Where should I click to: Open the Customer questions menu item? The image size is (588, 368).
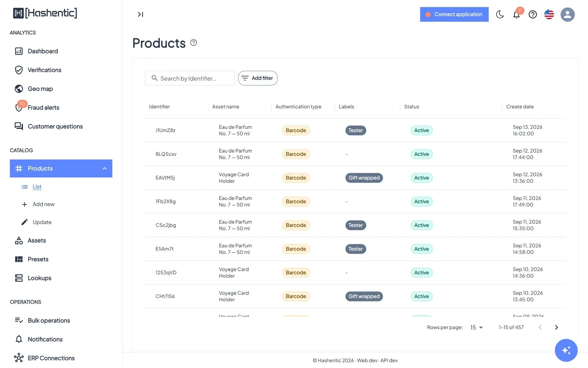pos(61,126)
